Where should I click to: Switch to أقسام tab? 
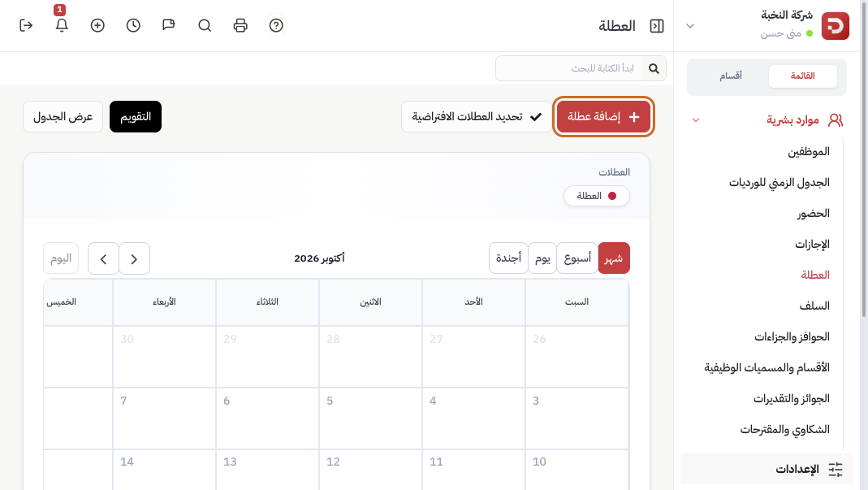(x=731, y=76)
